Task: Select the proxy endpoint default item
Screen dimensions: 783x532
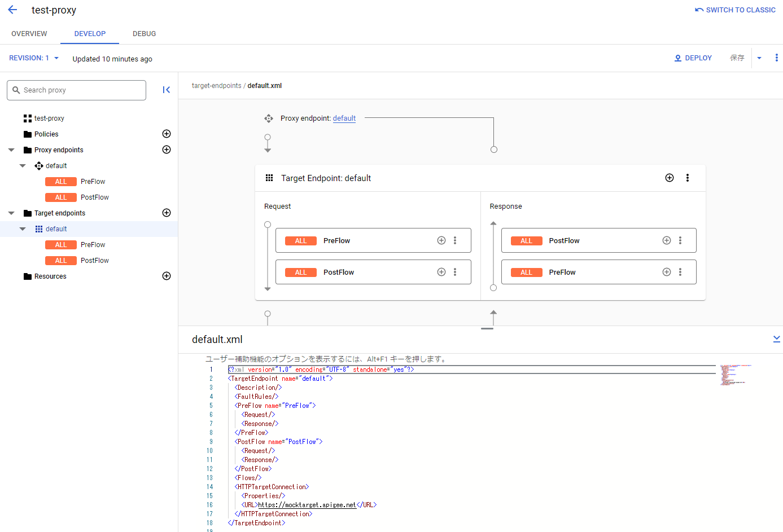Action: click(x=56, y=166)
